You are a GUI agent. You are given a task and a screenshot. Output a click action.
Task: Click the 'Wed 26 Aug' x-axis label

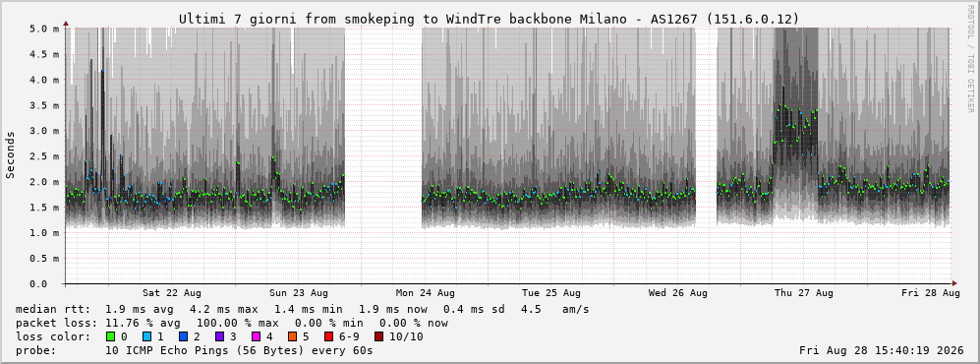coord(678,293)
